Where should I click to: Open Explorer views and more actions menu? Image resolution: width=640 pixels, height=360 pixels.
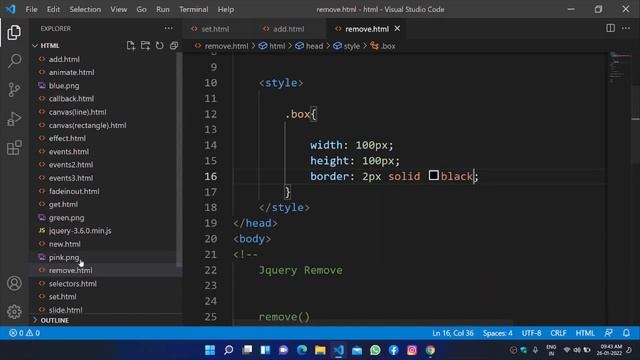pos(169,28)
